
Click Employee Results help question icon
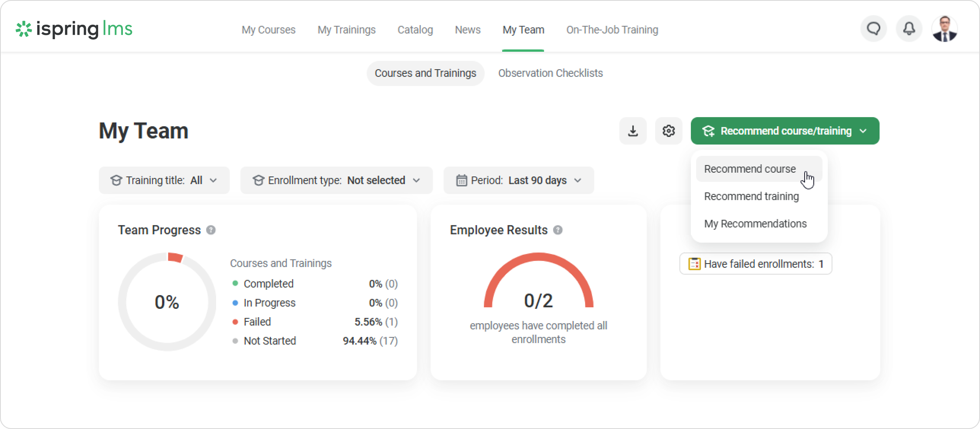558,230
